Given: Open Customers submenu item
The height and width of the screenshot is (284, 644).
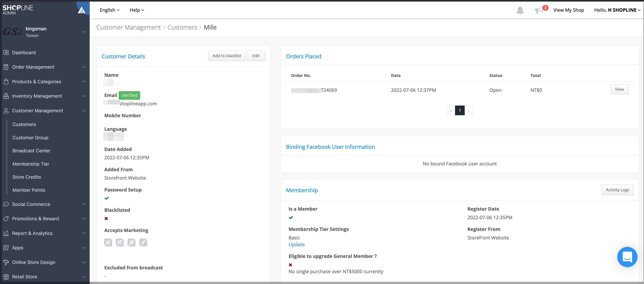Looking at the screenshot, I should coord(24,124).
